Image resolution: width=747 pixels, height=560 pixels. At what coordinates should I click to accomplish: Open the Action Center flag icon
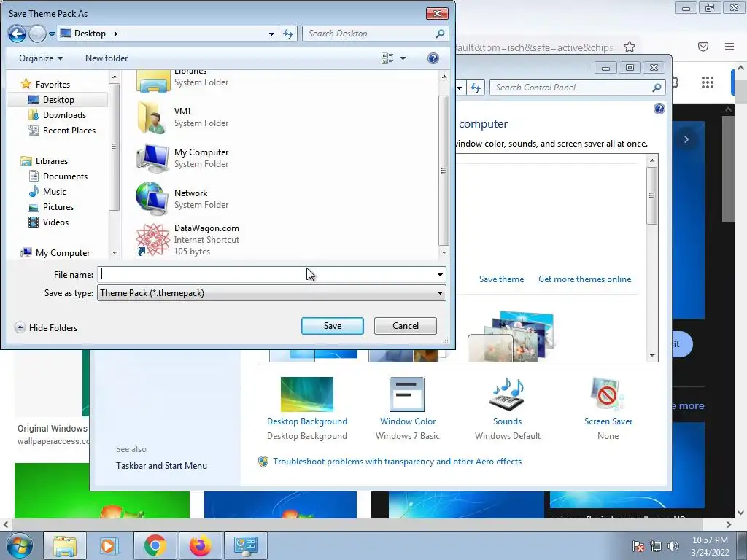[638, 546]
